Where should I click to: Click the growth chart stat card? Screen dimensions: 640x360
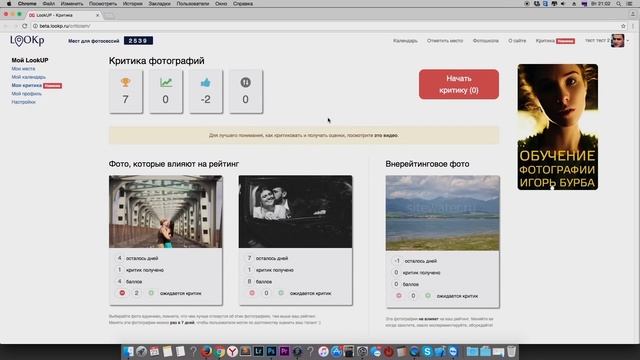[166, 91]
